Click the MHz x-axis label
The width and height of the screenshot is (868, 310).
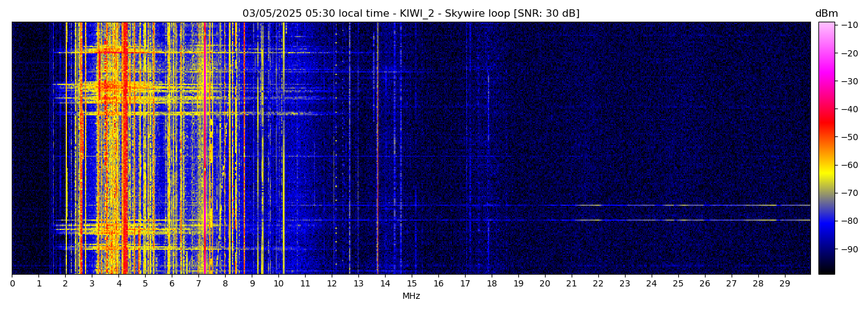click(411, 296)
